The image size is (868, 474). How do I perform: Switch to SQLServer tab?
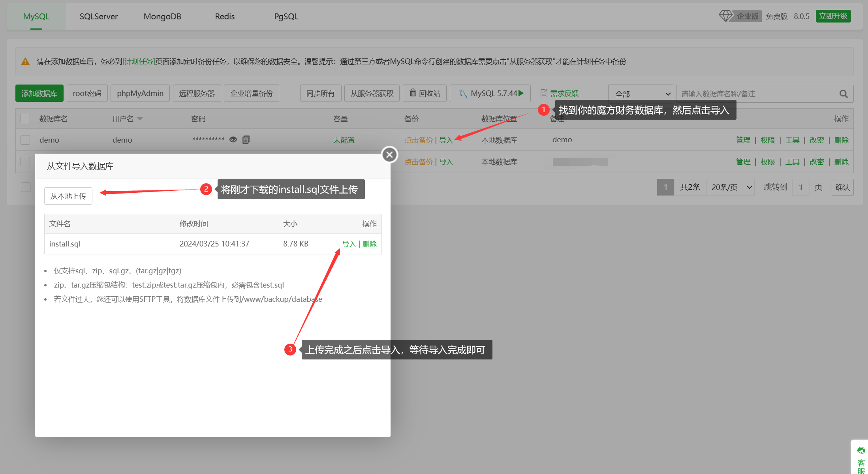click(x=99, y=17)
